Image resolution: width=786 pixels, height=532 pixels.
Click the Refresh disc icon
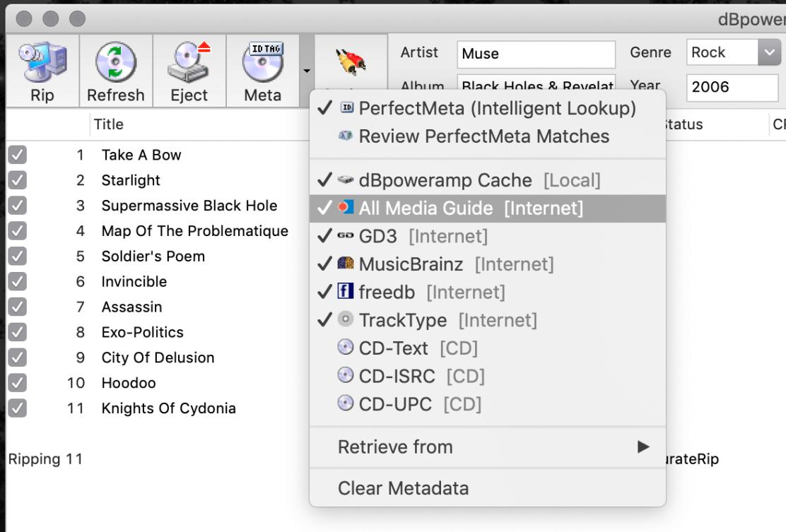tap(115, 64)
